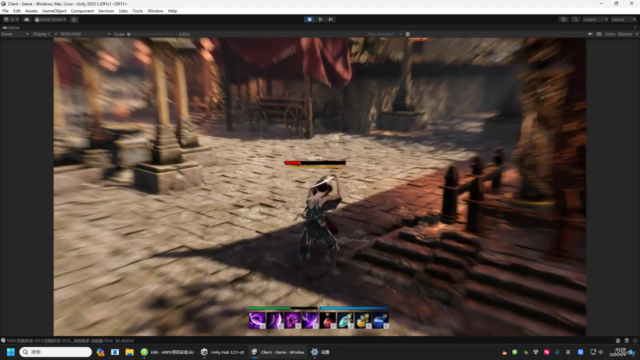Screen dimensions: 640x360
Task: Open the File menu
Action: point(5,11)
